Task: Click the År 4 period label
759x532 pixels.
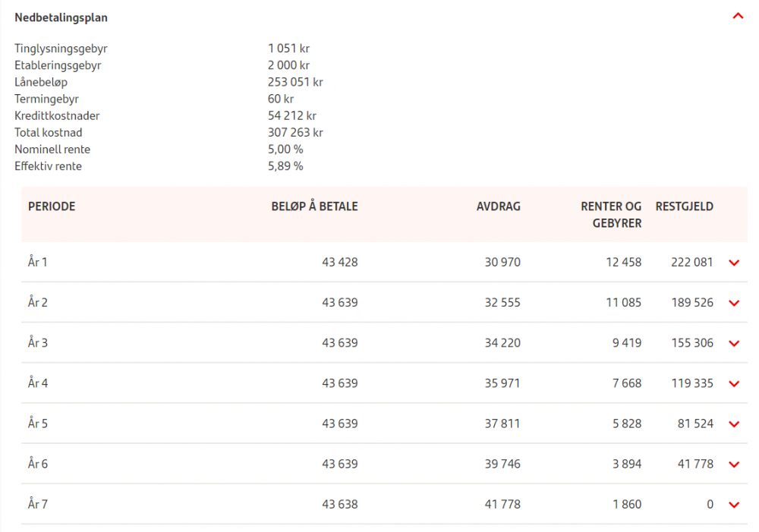Action: click(x=38, y=383)
